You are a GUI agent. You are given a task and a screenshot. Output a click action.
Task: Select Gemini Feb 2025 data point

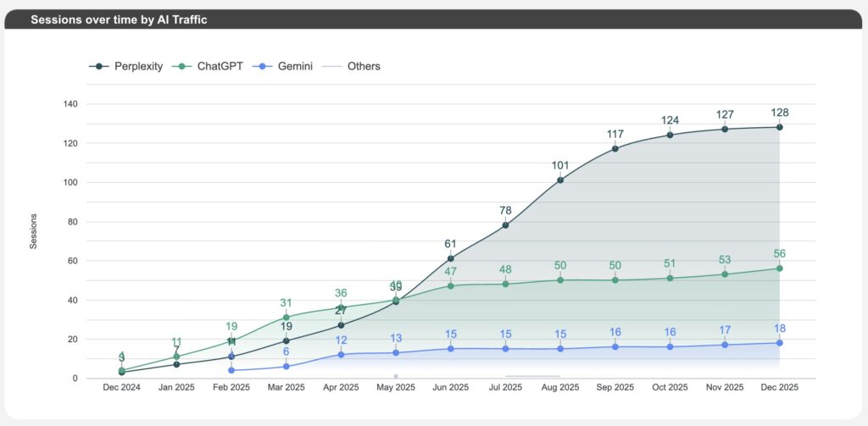pyautogui.click(x=231, y=370)
